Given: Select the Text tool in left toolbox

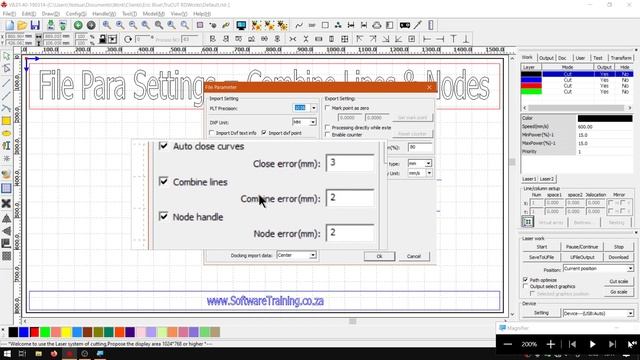Looking at the screenshot, I should coord(6,146).
